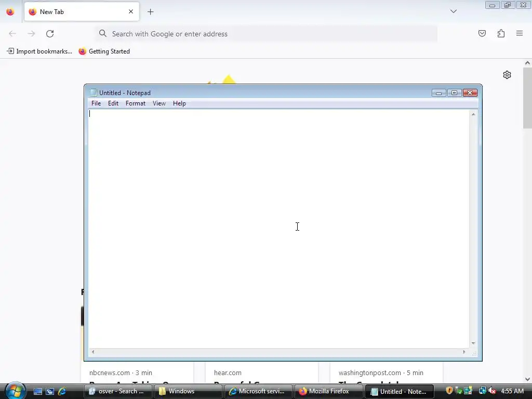Image resolution: width=532 pixels, height=399 pixels.
Task: Click Untitled - Notepad taskbar button
Action: tap(400, 391)
